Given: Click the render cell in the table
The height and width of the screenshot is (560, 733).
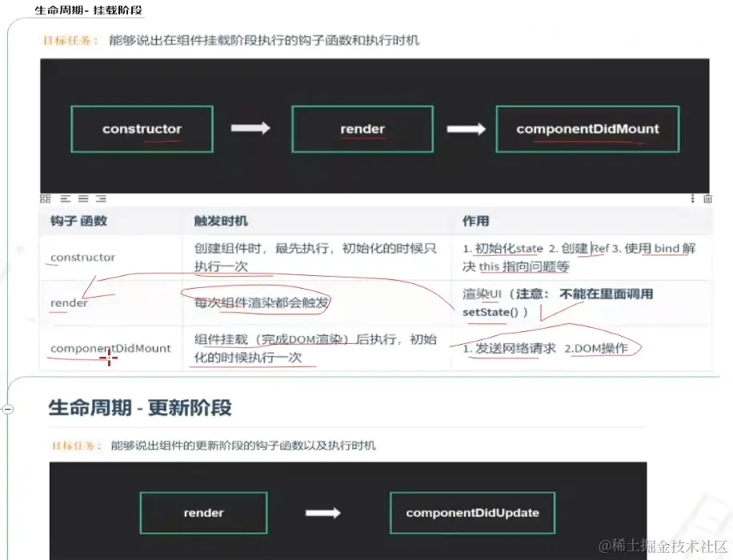Looking at the screenshot, I should coord(111,303).
